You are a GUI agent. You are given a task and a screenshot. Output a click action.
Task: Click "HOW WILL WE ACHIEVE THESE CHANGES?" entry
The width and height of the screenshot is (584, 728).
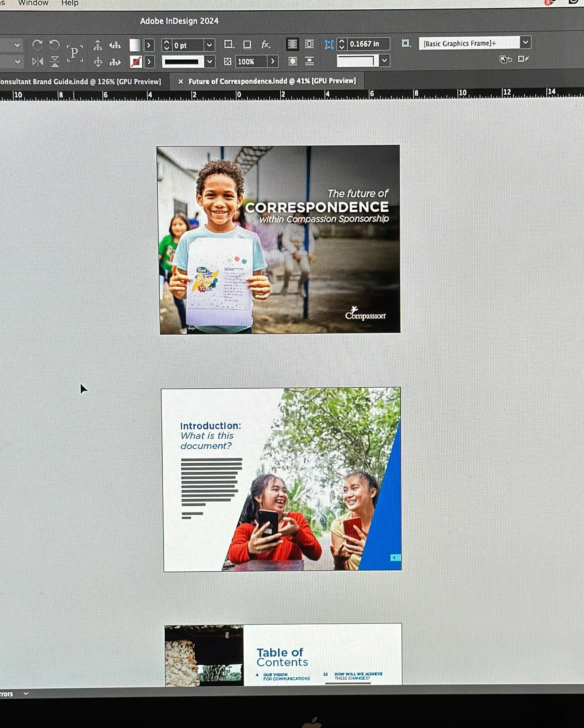point(358,676)
